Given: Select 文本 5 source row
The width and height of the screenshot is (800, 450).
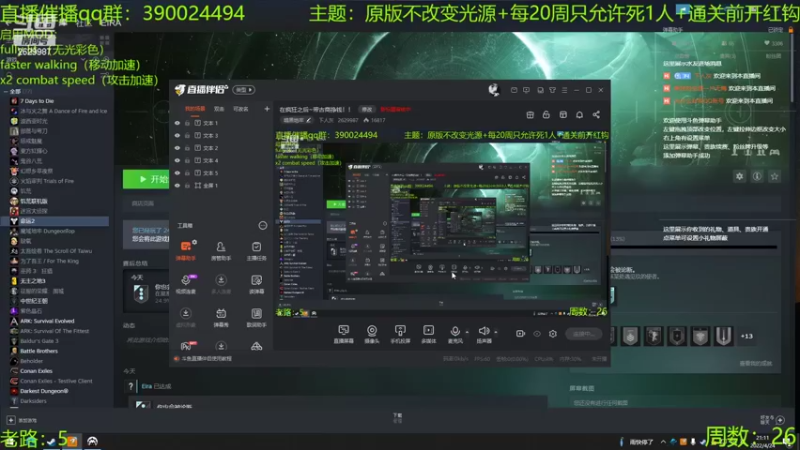Looking at the screenshot, I should 221,173.
